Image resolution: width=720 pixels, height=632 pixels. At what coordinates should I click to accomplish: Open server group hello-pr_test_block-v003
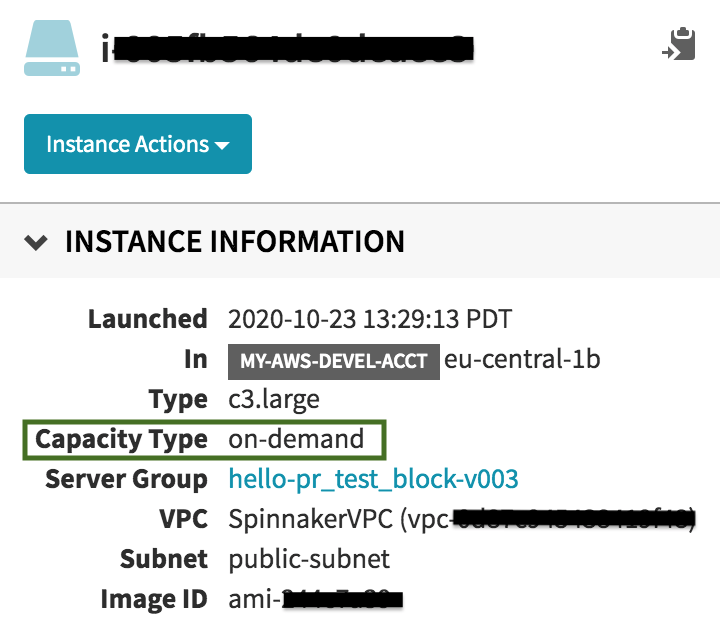373,479
